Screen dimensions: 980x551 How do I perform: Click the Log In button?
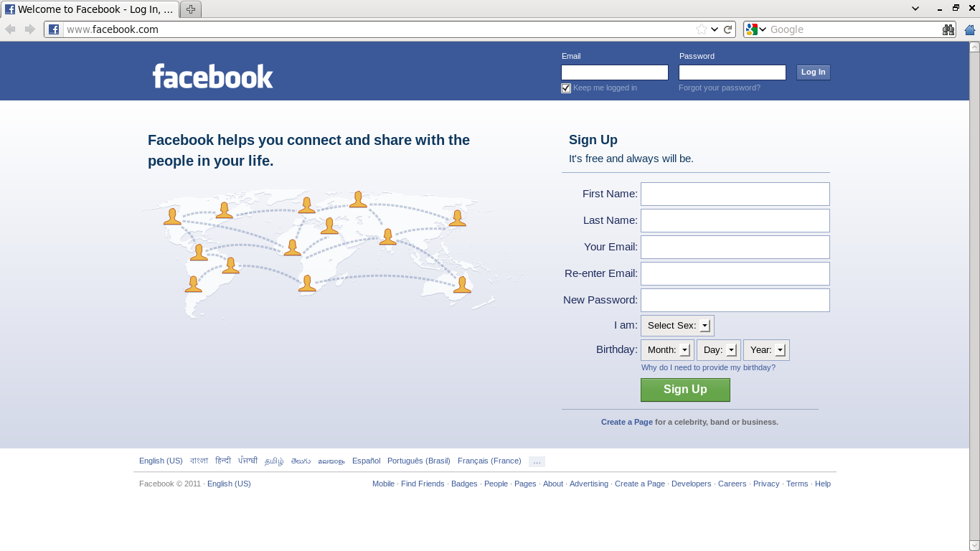813,72
